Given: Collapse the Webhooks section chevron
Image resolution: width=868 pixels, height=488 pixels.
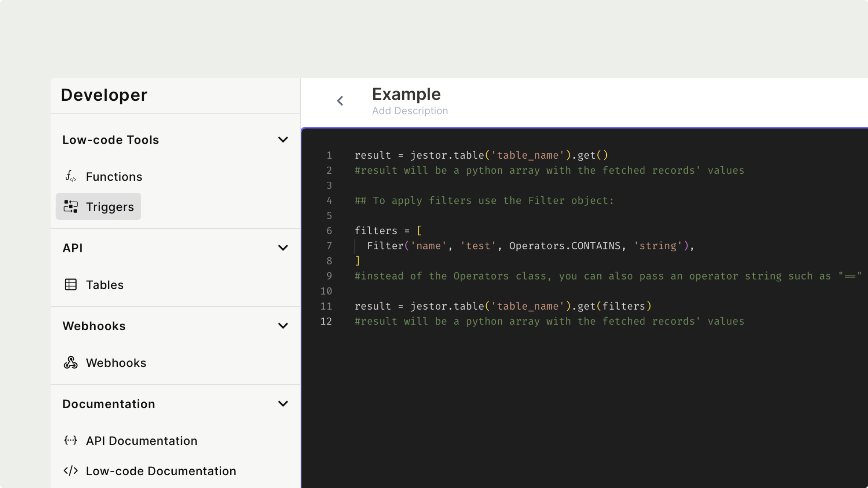Looking at the screenshot, I should [283, 326].
